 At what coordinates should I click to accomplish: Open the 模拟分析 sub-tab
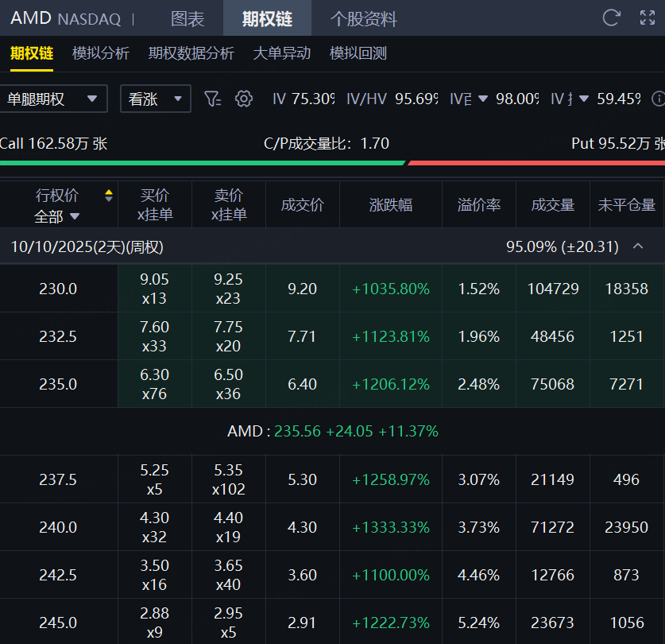tap(100, 53)
